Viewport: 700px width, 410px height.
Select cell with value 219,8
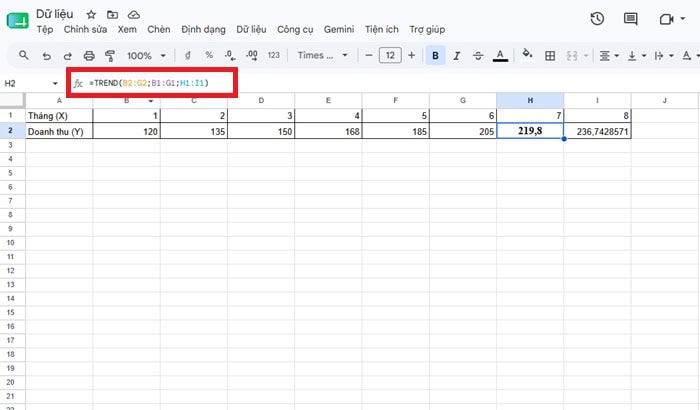pyautogui.click(x=530, y=131)
